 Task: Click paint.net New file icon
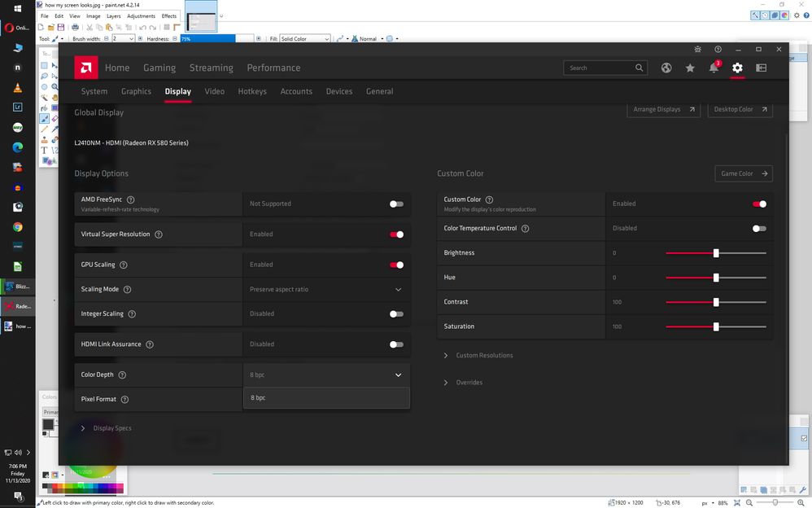(41, 27)
